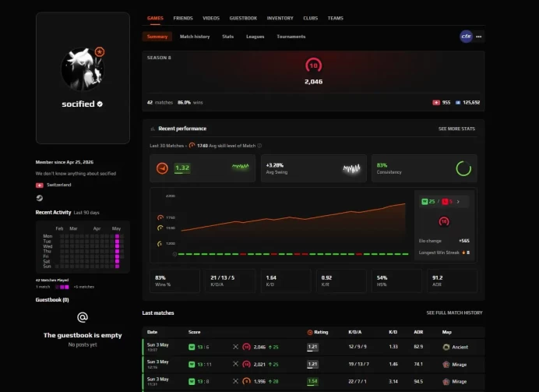
Task: Click the 91.2 ADR stat card
Action: pos(452,281)
